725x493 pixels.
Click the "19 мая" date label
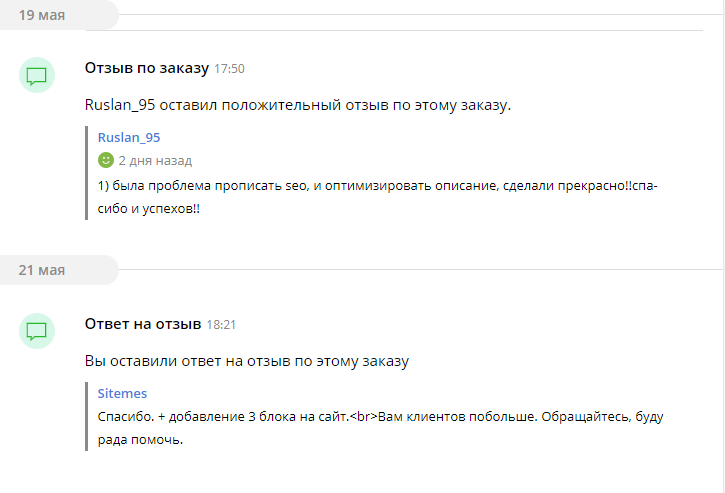click(x=42, y=14)
